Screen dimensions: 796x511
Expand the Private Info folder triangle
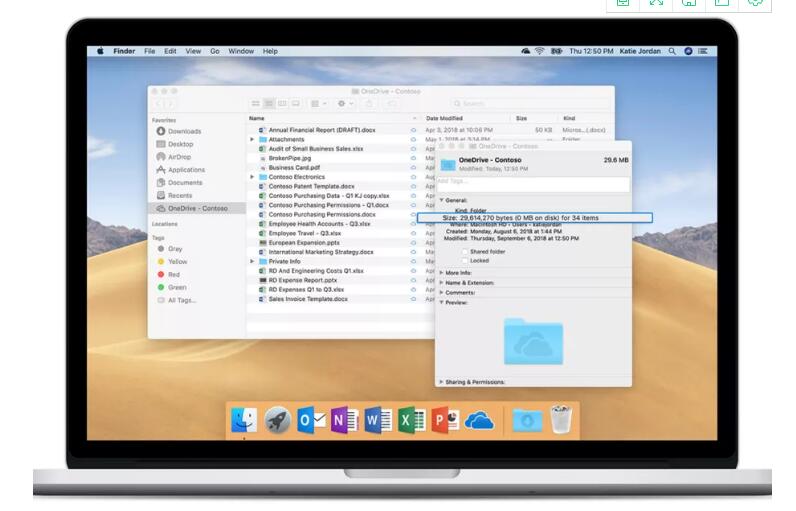[252, 261]
